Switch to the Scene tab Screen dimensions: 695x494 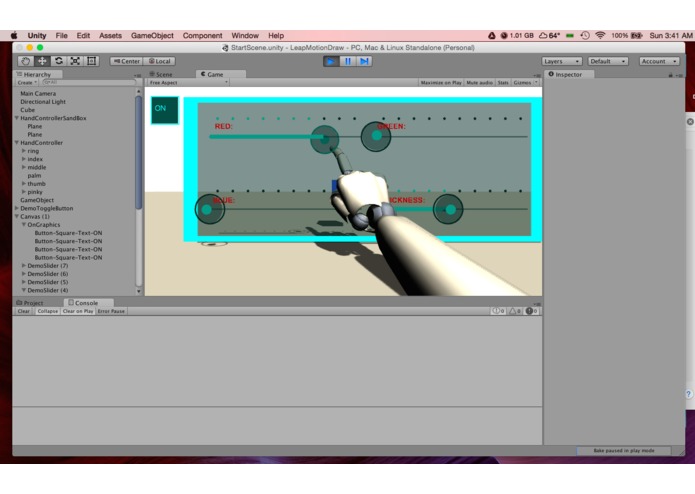(x=161, y=74)
